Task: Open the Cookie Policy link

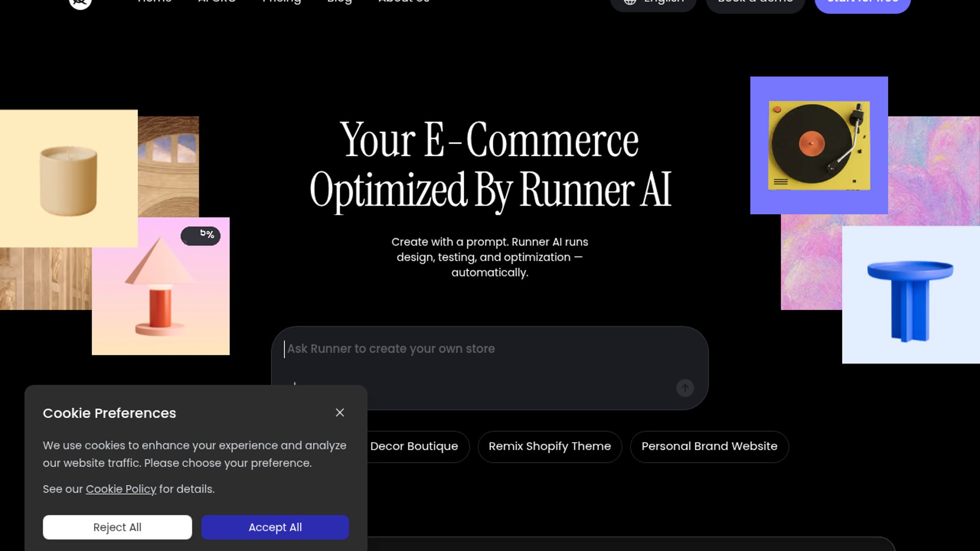Action: tap(121, 489)
